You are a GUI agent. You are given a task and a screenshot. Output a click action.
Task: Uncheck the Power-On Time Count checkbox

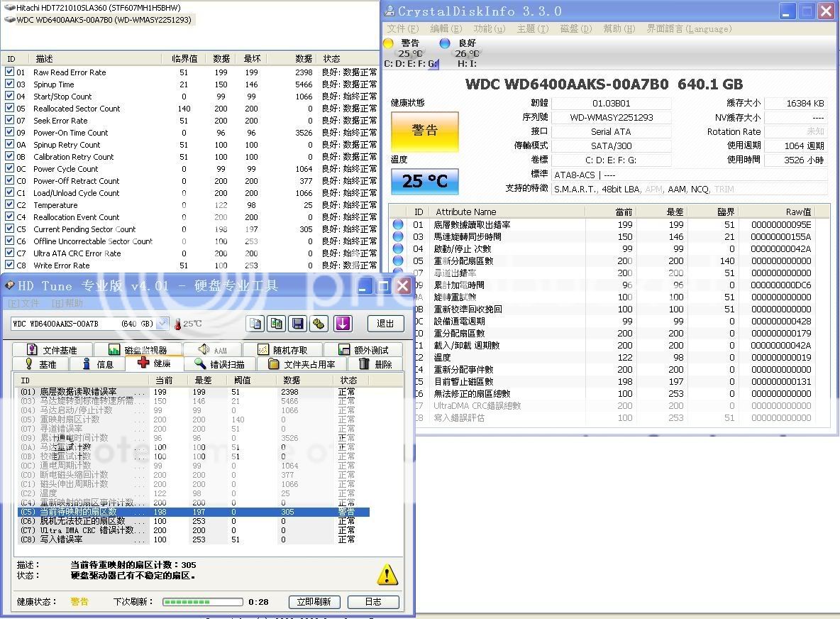[10, 132]
